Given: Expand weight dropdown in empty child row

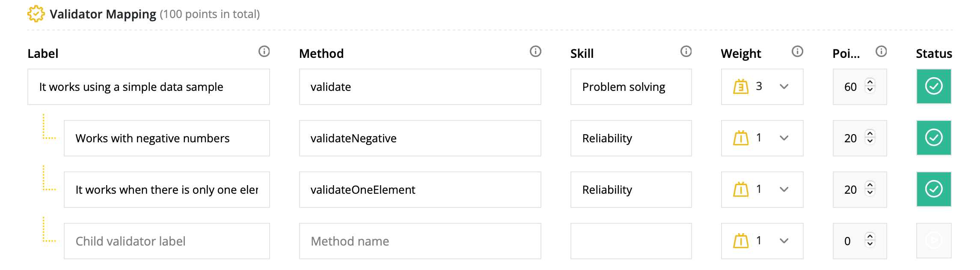Looking at the screenshot, I should point(784,241).
